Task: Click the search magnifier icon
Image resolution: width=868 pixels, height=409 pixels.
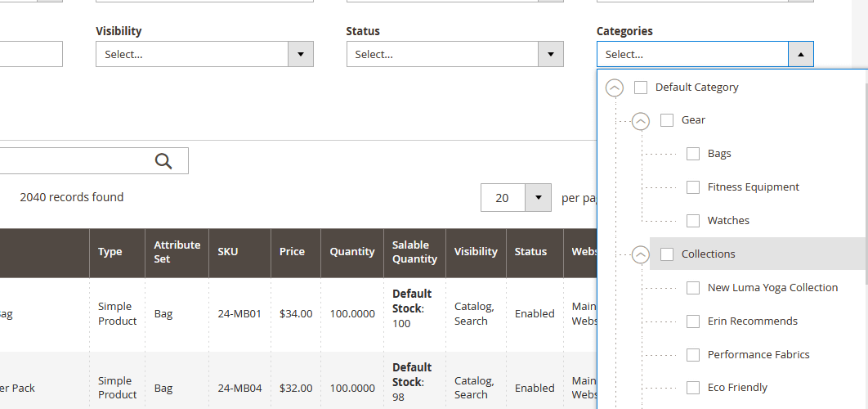Action: point(163,160)
